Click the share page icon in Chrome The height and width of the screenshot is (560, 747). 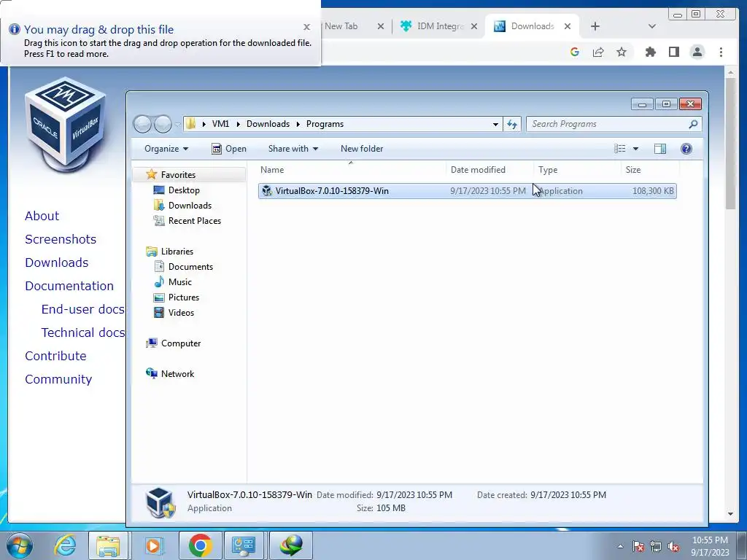(x=598, y=52)
